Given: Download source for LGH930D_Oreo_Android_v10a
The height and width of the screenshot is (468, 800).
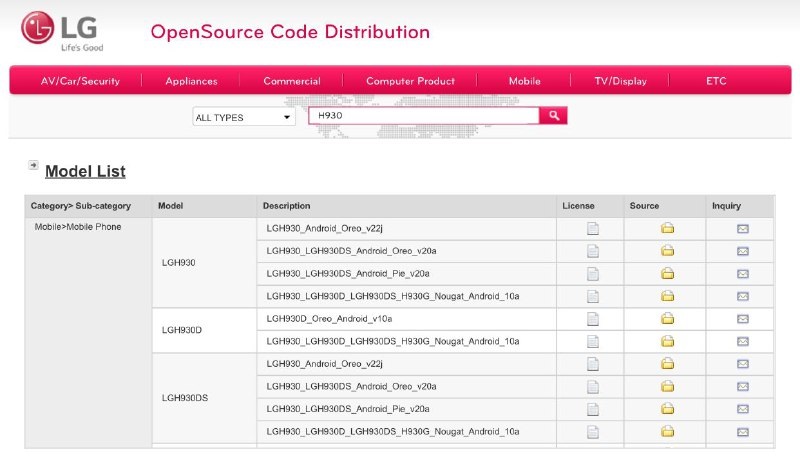Looking at the screenshot, I should click(x=667, y=319).
